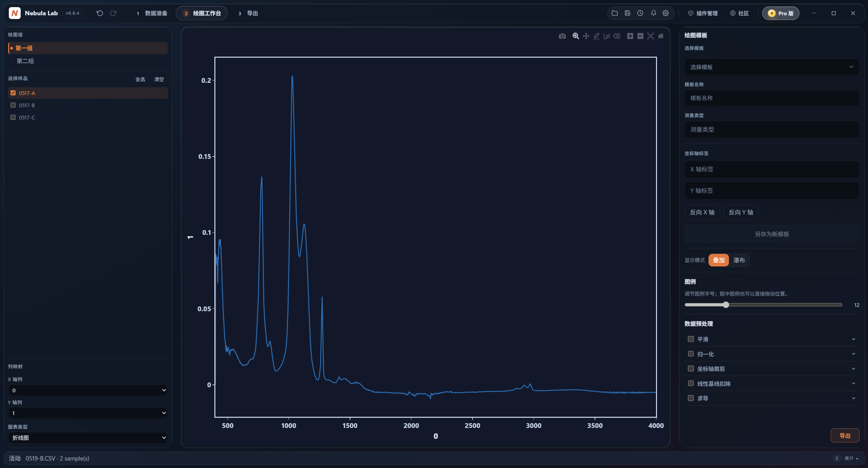868x468 pixels.
Task: Open the 图表类型 折线图 dropdown
Action: coord(88,438)
